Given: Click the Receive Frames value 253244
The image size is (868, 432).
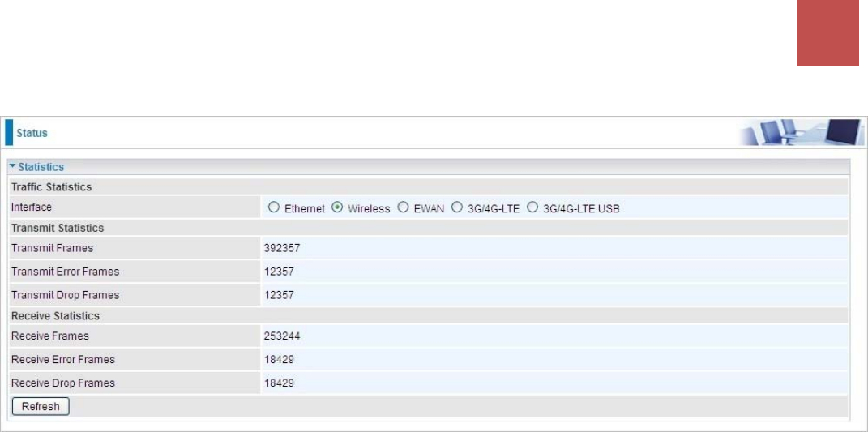Looking at the screenshot, I should pyautogui.click(x=282, y=336).
